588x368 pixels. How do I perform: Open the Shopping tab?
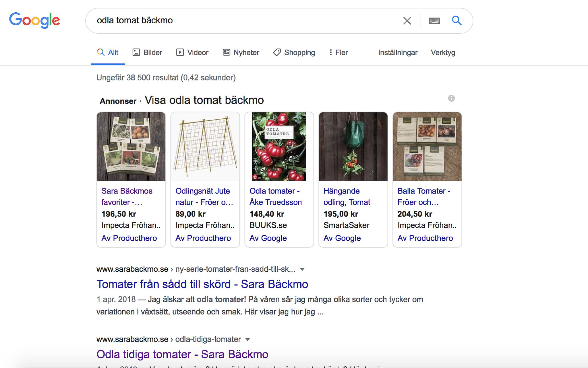pos(294,53)
